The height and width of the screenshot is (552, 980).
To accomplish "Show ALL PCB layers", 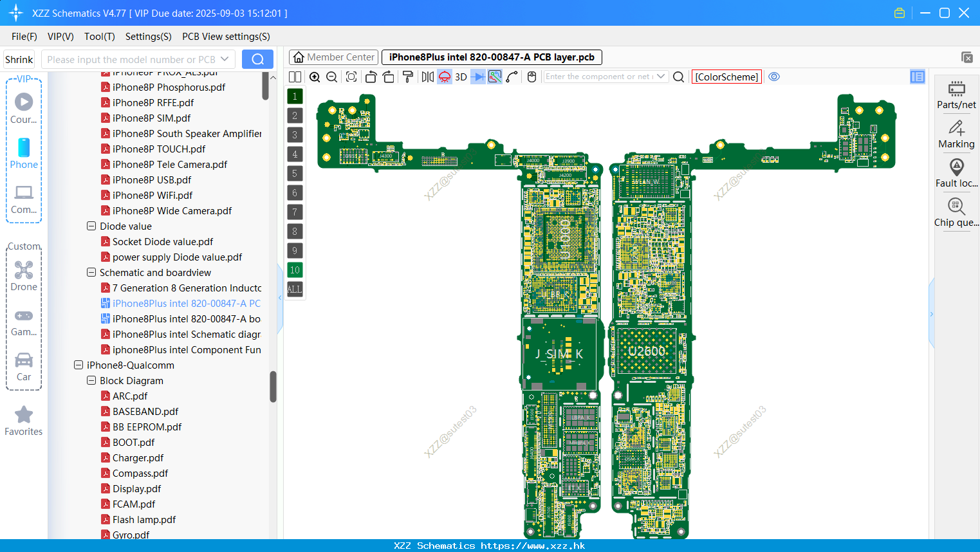I will coord(295,290).
